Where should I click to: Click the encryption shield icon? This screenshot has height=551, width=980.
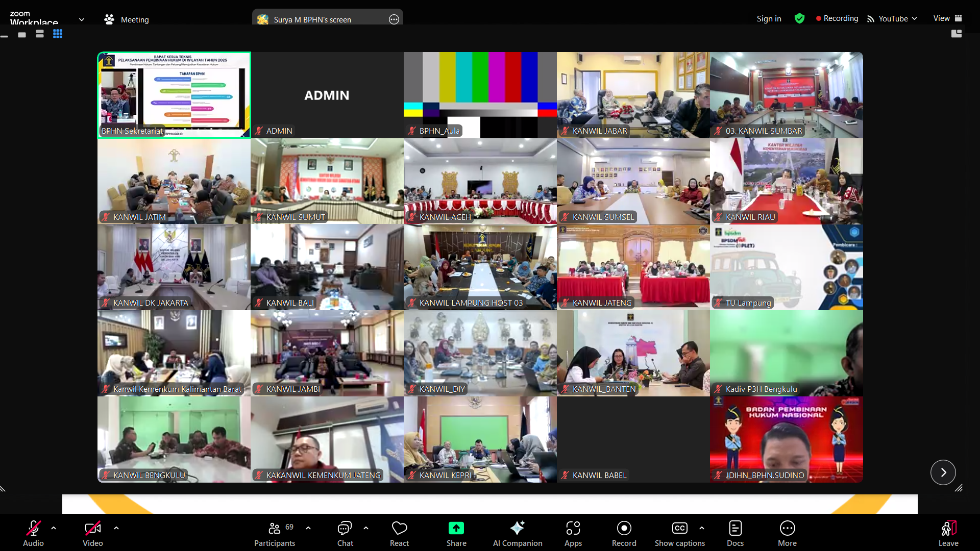tap(799, 18)
